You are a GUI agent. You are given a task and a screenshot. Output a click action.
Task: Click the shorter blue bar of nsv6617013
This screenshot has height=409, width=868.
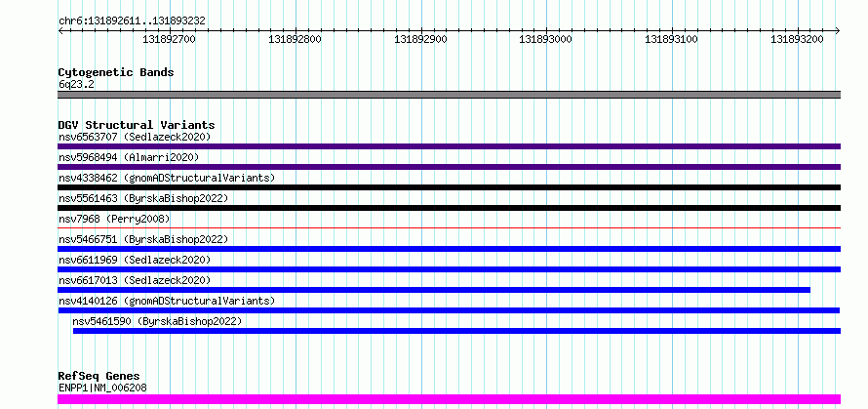point(434,290)
